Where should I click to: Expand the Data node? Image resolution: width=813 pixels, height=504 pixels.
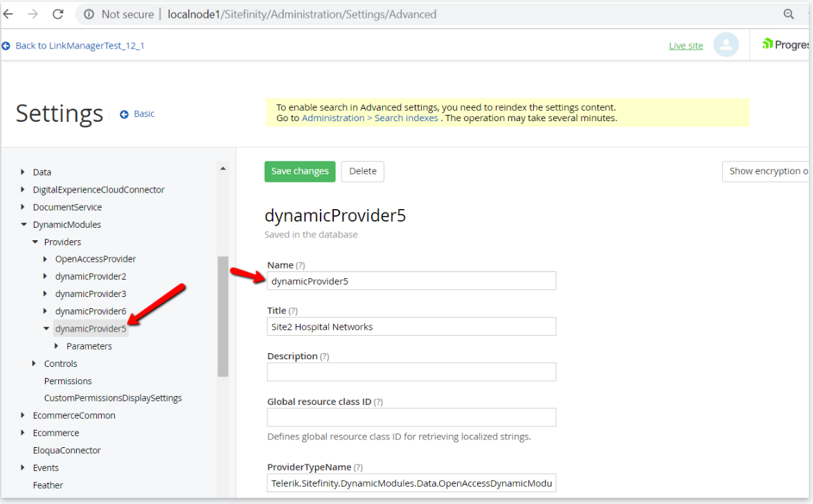point(22,172)
